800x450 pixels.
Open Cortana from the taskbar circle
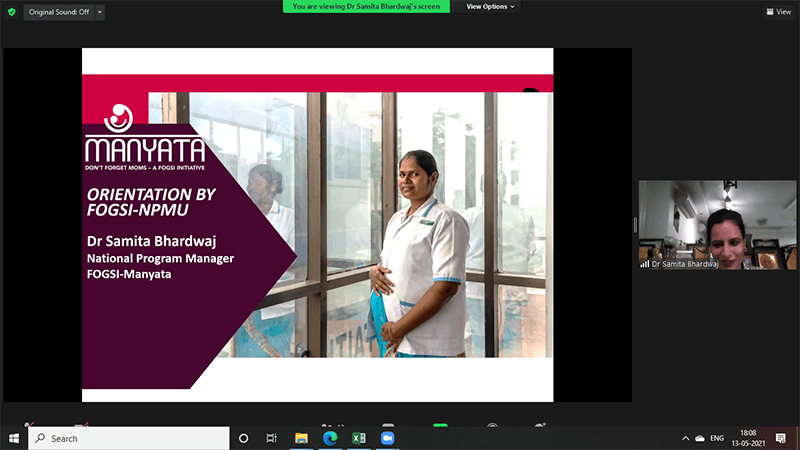(x=243, y=438)
